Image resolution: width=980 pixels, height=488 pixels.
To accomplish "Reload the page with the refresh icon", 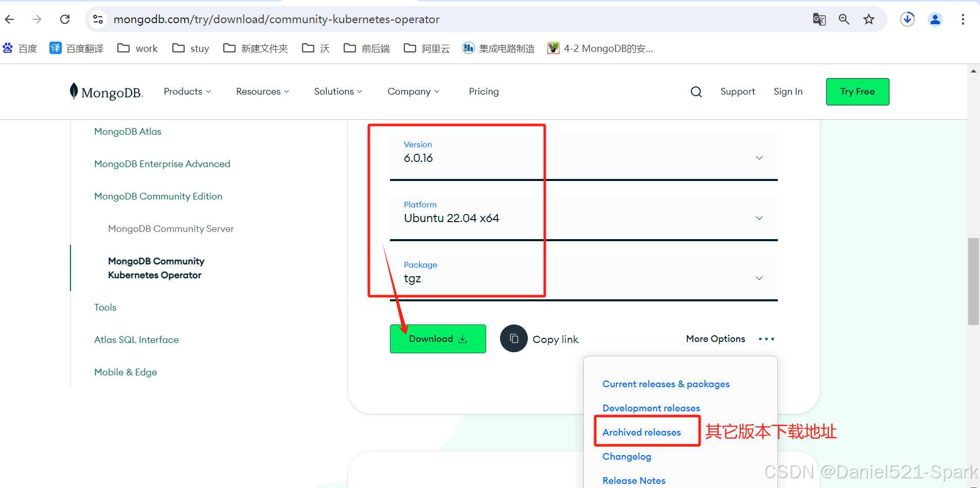I will click(x=65, y=20).
